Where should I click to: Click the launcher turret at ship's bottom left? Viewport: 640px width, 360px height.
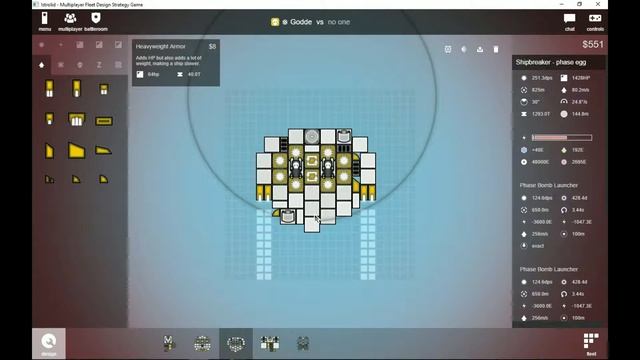click(288, 216)
